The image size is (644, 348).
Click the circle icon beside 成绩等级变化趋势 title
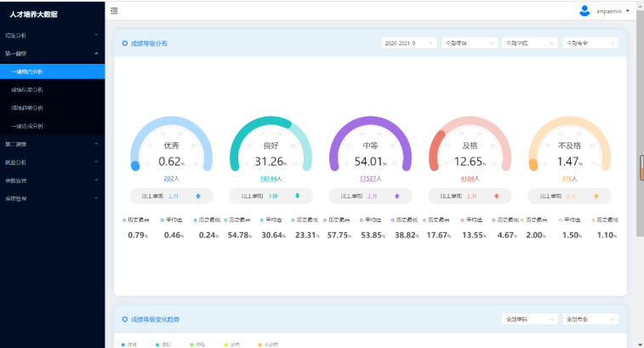(x=125, y=319)
